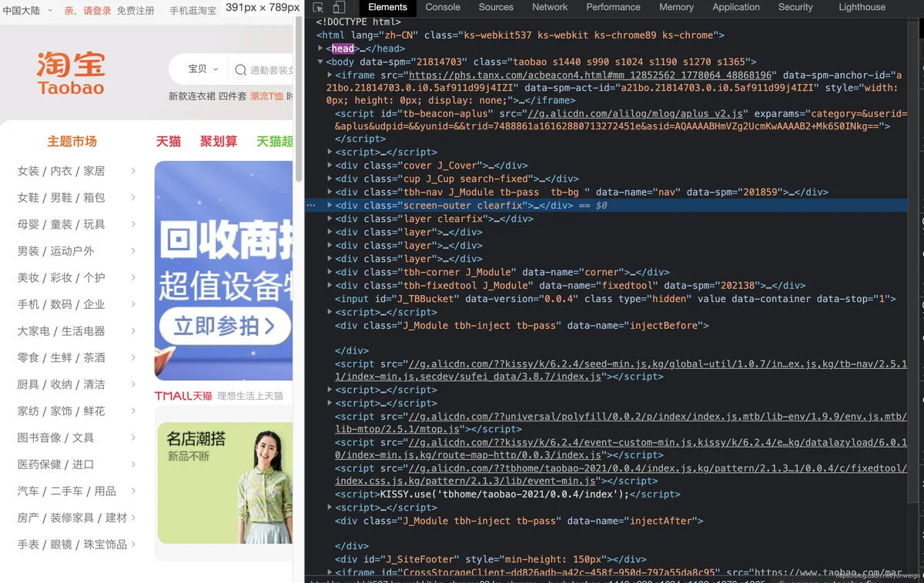The image size is (924, 583).
Task: Select the injectAfter tbh-inject div line
Action: coord(519,521)
